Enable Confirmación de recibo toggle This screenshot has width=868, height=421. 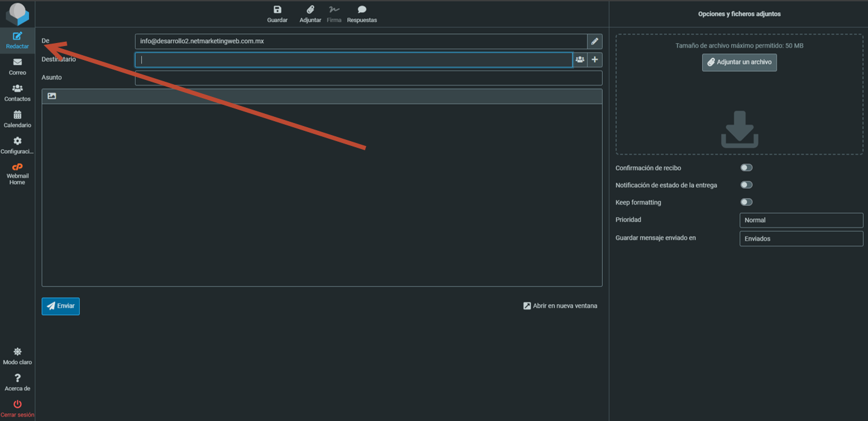(746, 168)
